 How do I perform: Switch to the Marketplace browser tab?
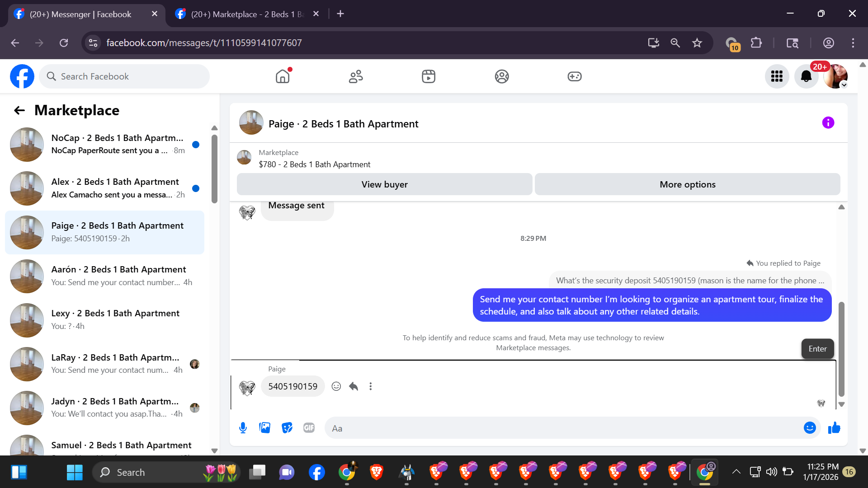click(x=246, y=14)
